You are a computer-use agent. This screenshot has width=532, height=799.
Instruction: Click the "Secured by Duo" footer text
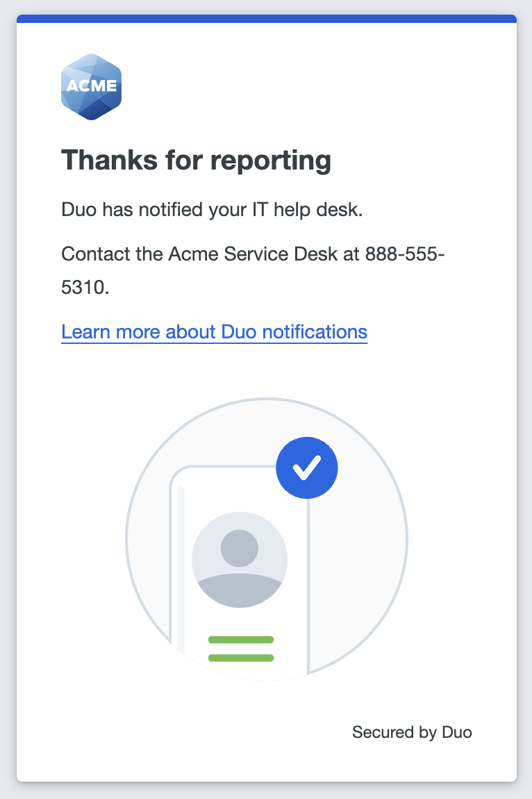pyautogui.click(x=412, y=732)
